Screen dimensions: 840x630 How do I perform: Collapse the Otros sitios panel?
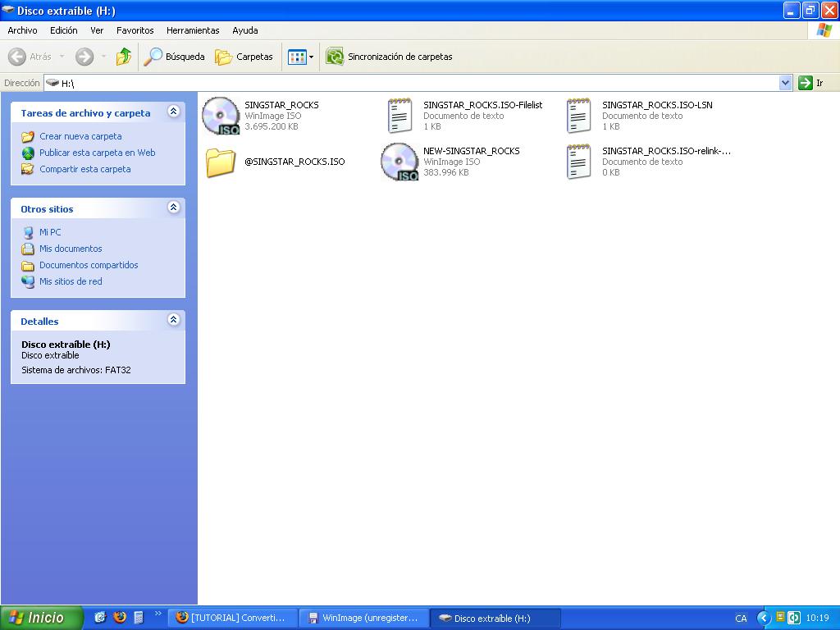[173, 208]
